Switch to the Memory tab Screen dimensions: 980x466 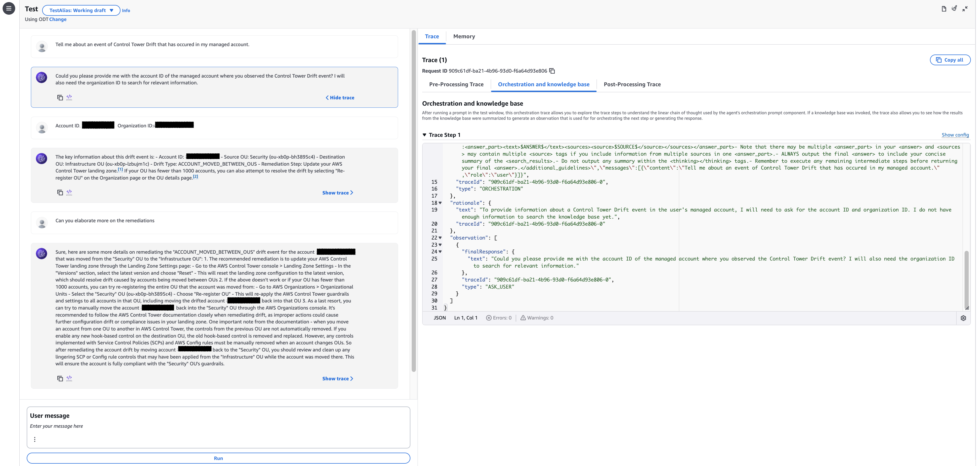point(464,36)
